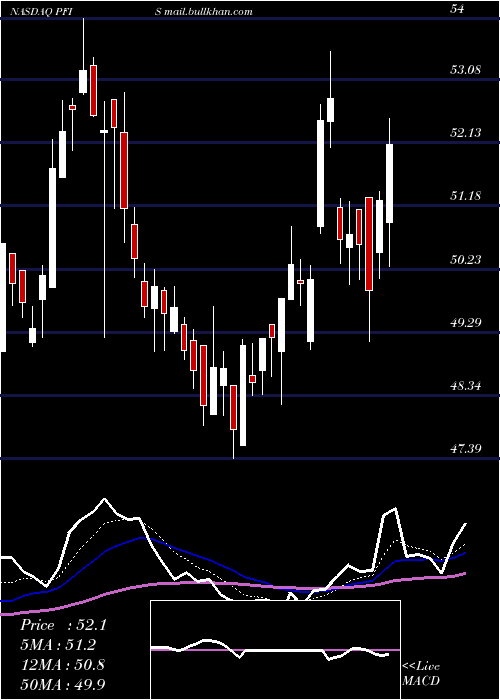Click the 47.39 price axis label

(466, 448)
